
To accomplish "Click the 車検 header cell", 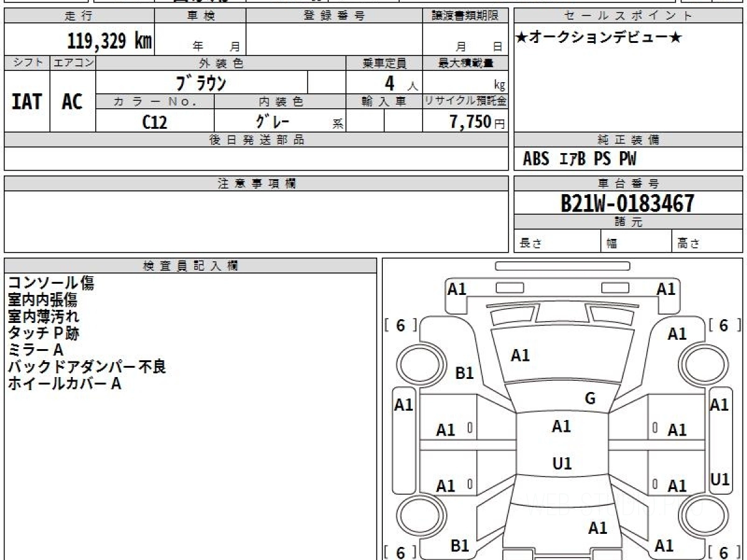I will (200, 16).
